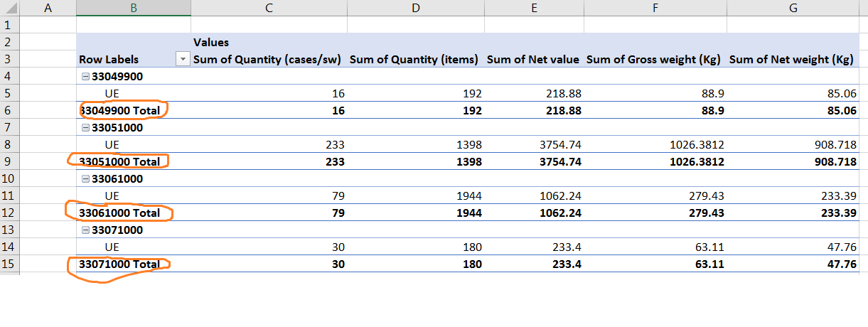868x327 pixels.
Task: Click the Values header cell
Action: (x=269, y=42)
